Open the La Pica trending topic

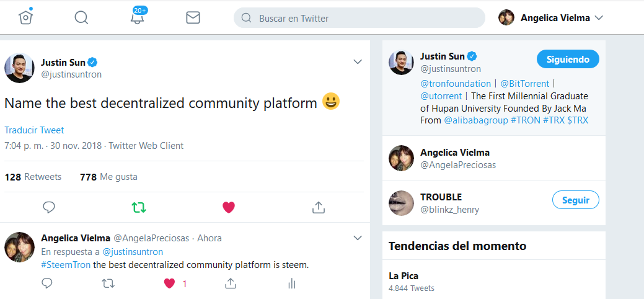tap(404, 276)
